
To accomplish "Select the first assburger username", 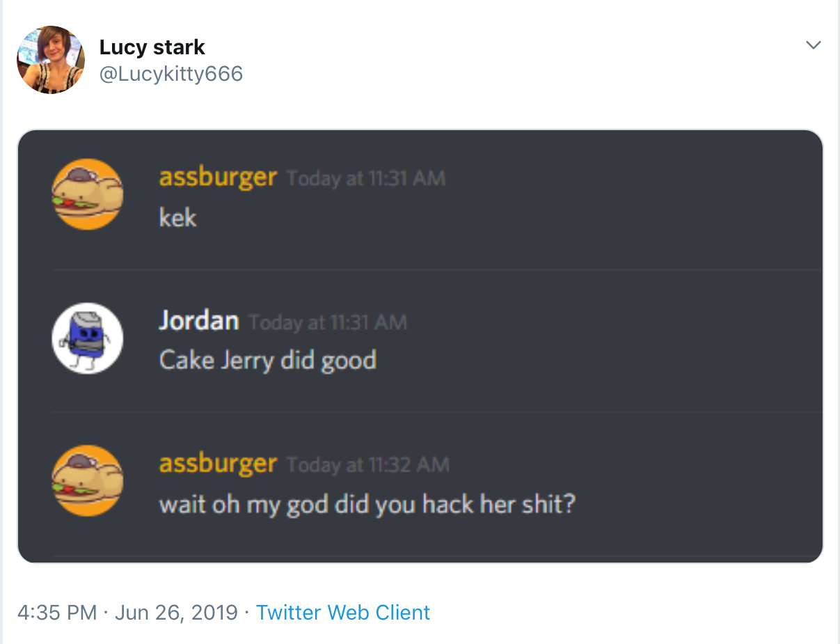I will [218, 178].
